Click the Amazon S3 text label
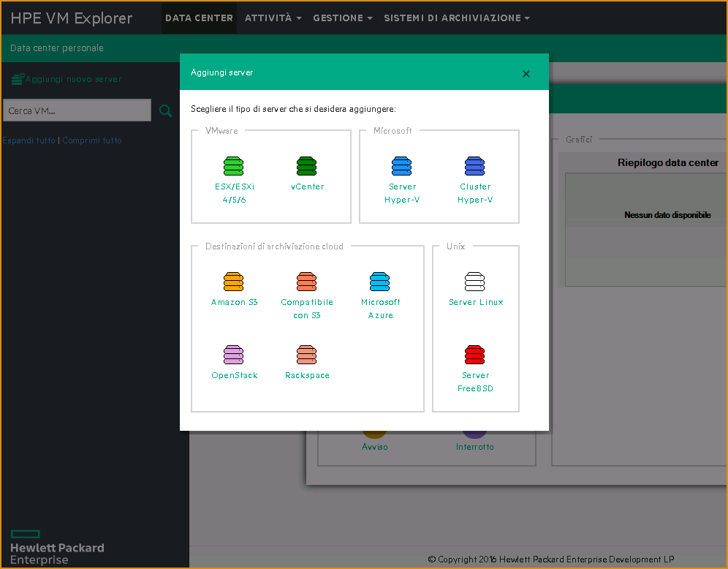 pos(234,302)
